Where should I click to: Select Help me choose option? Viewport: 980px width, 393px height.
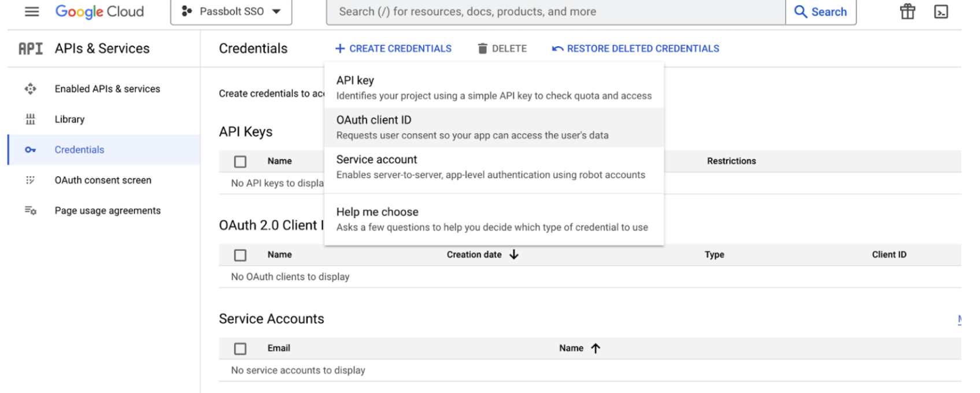click(494, 219)
